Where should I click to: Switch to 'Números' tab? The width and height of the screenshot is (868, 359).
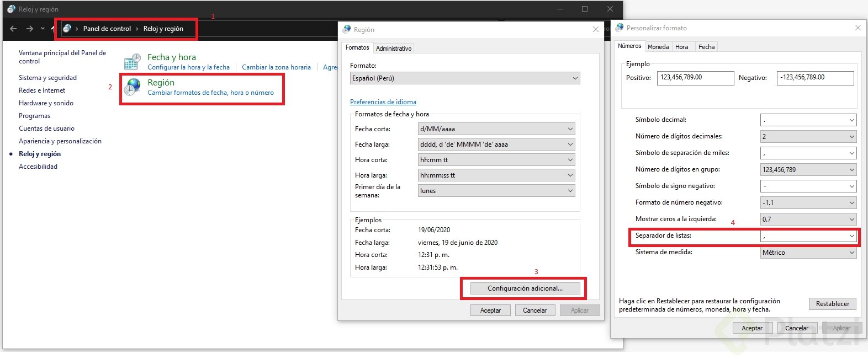point(629,46)
